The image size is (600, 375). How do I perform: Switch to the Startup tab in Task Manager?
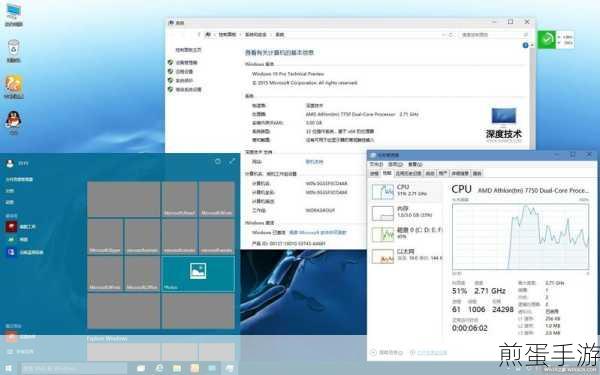430,173
